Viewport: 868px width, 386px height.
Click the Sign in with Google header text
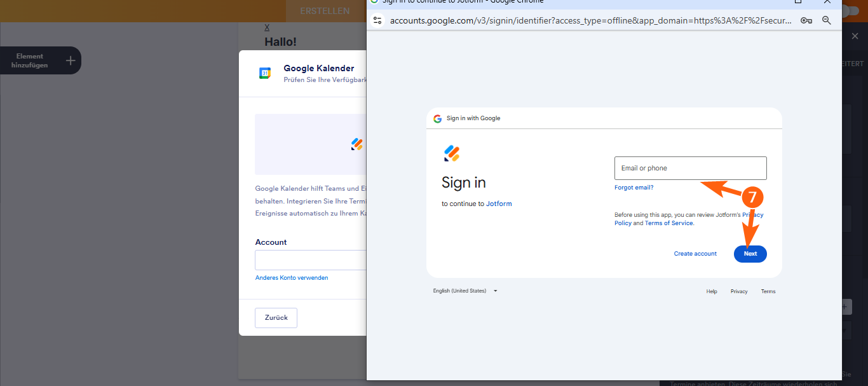(473, 118)
